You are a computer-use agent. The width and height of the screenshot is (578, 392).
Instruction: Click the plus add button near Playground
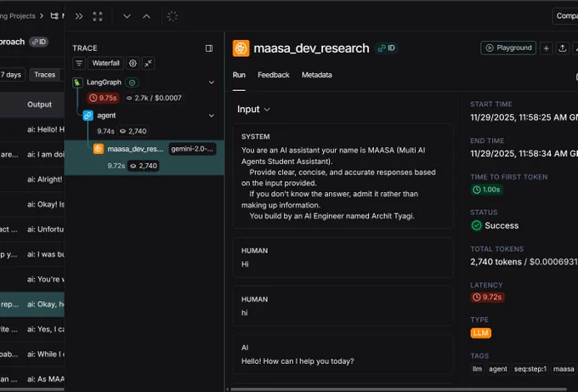(547, 48)
